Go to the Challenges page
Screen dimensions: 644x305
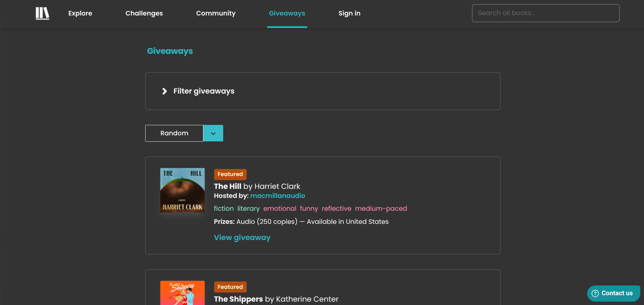[144, 13]
